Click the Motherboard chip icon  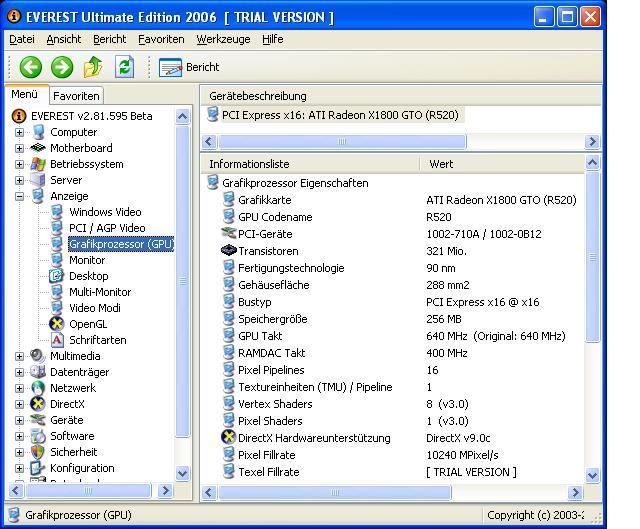pyautogui.click(x=38, y=148)
